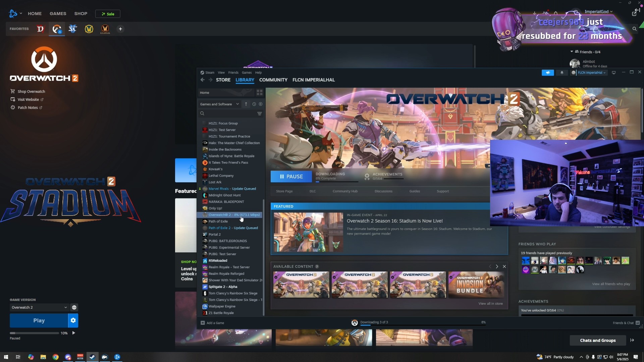Screen dimensions: 644x362
Task: Open Overwatch 2 Achievements
Action: click(383, 176)
